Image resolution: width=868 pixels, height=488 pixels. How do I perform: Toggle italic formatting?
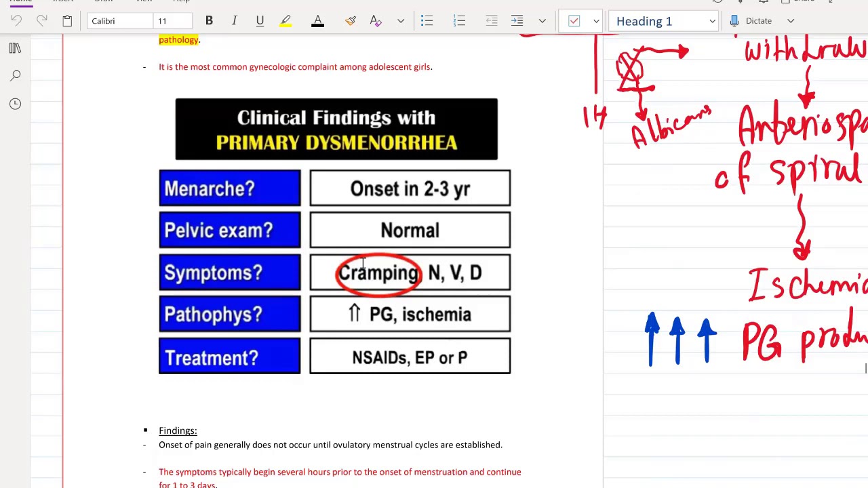[234, 21]
